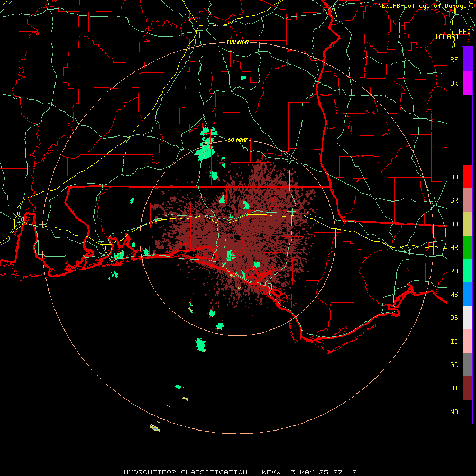Click the DS legend label
The width and height of the screenshot is (476, 476).
pos(454,318)
